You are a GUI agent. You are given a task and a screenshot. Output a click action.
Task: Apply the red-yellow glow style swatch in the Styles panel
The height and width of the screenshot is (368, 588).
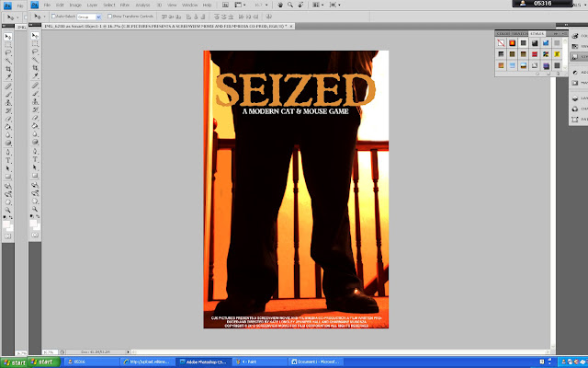pyautogui.click(x=512, y=43)
